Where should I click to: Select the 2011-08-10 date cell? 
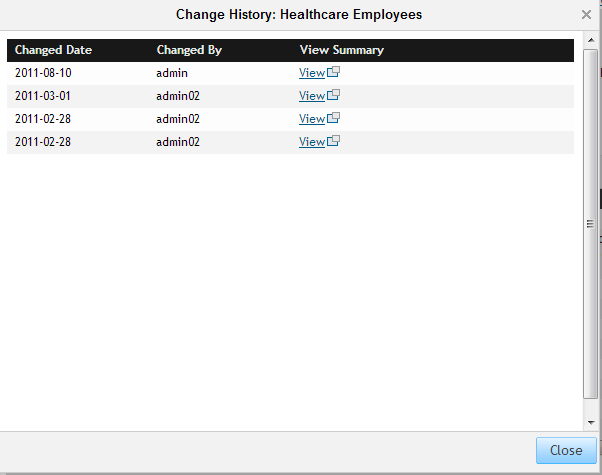click(43, 73)
